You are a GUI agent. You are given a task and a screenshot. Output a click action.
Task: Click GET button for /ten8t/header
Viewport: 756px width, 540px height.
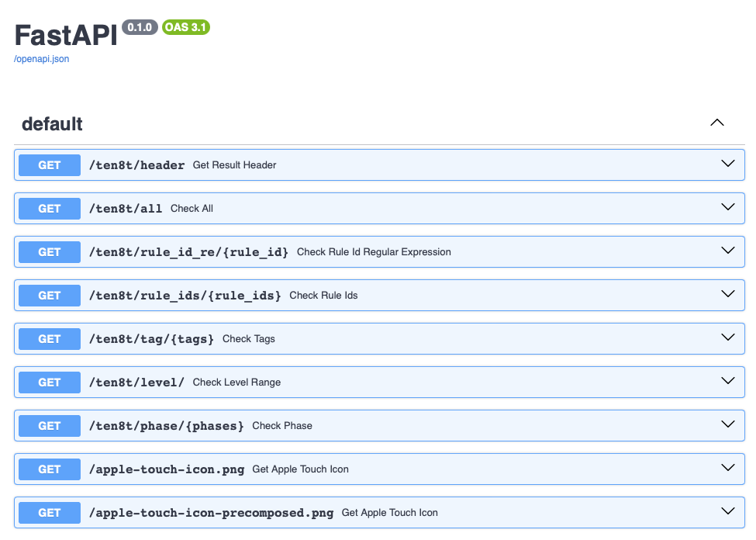pos(50,165)
